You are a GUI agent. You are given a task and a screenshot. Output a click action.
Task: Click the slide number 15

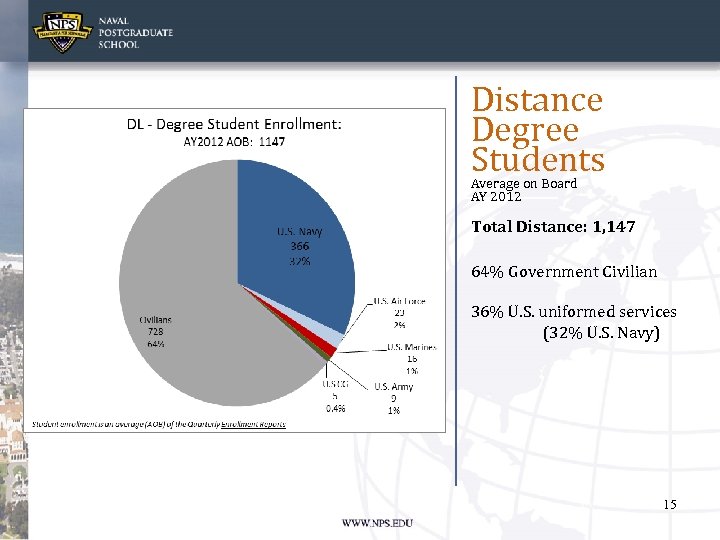tap(670, 504)
